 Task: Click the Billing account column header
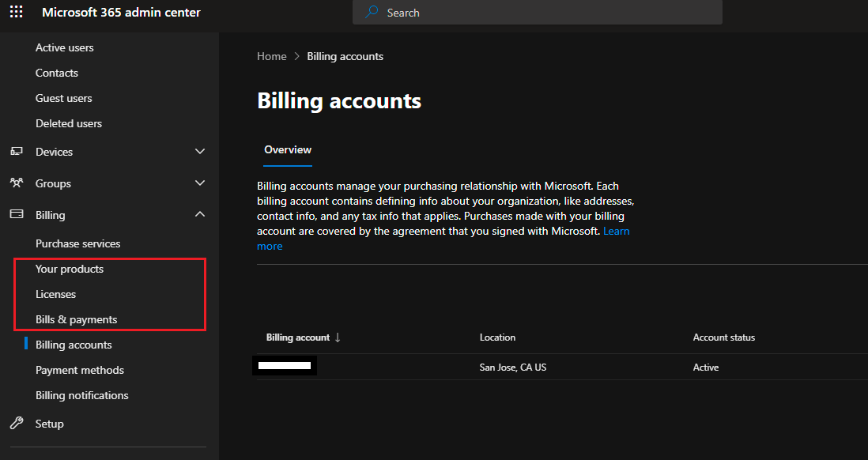[298, 337]
